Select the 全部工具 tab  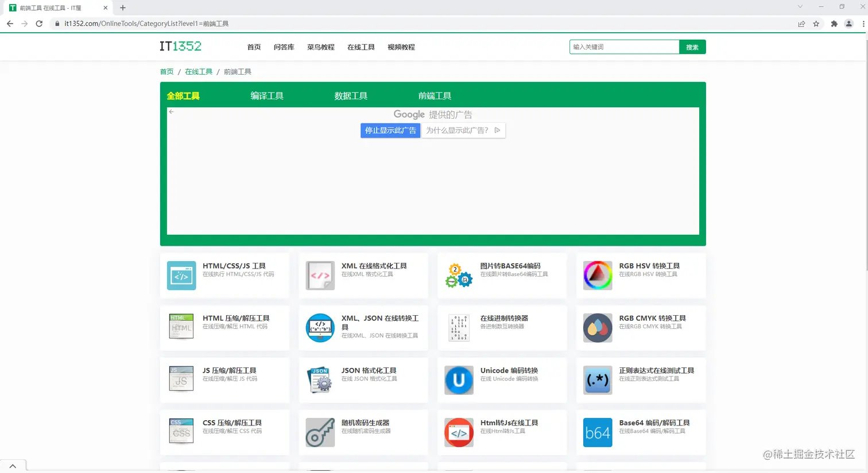(x=183, y=96)
